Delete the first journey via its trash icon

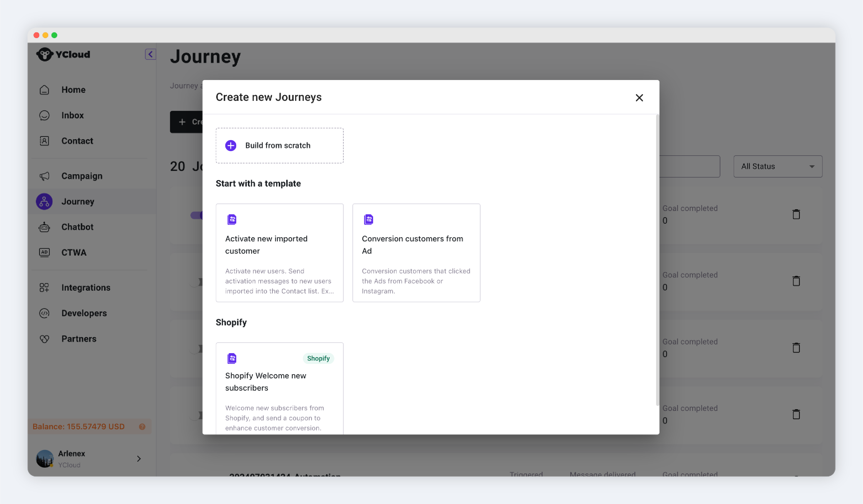(796, 214)
